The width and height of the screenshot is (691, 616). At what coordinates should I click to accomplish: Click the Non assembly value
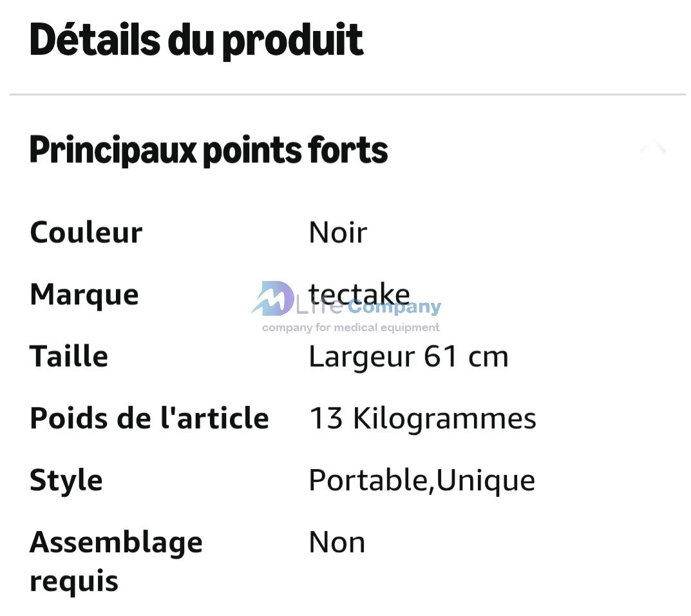pos(337,543)
